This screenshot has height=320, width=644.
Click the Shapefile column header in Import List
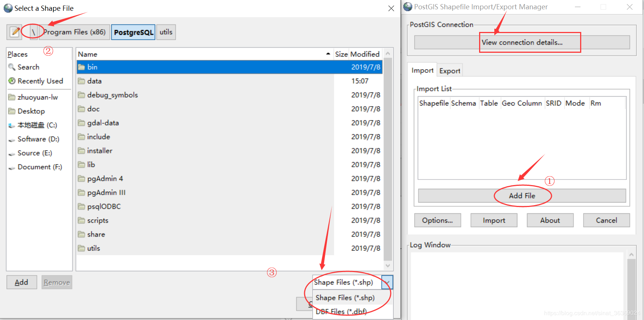[434, 103]
